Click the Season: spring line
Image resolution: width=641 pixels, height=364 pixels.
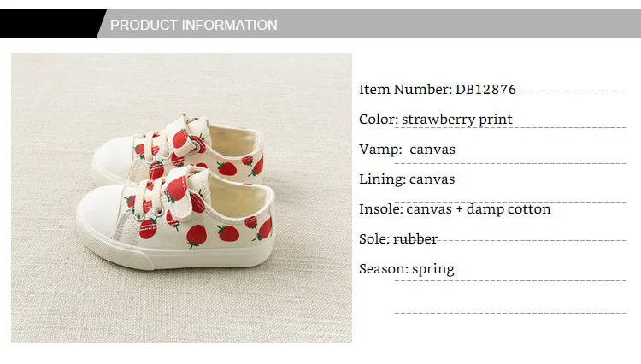pyautogui.click(x=407, y=269)
